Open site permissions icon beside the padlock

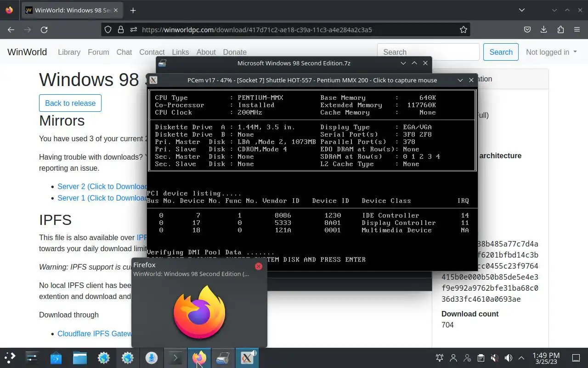[133, 29]
